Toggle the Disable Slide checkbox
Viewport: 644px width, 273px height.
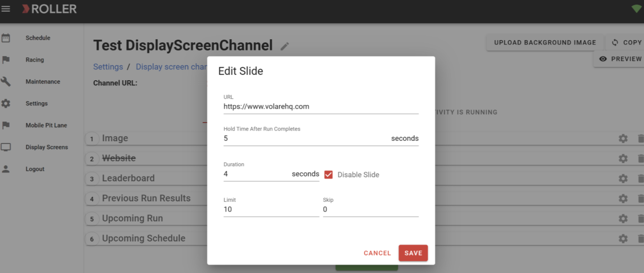tap(329, 175)
